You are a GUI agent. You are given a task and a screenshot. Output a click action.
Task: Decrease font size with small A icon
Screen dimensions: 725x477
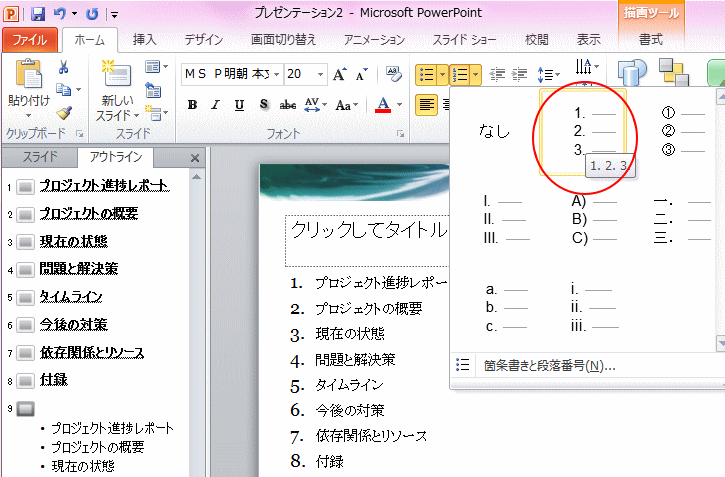point(361,74)
